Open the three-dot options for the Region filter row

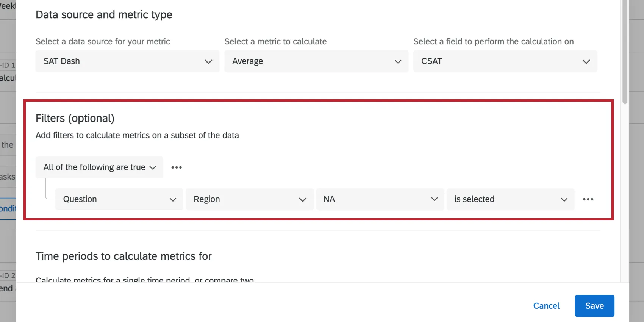588,199
